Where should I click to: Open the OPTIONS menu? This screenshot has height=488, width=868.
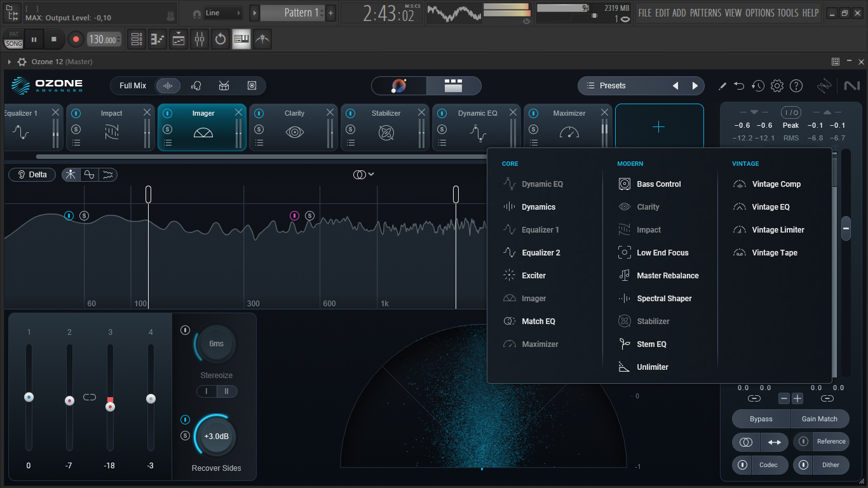[x=760, y=13]
